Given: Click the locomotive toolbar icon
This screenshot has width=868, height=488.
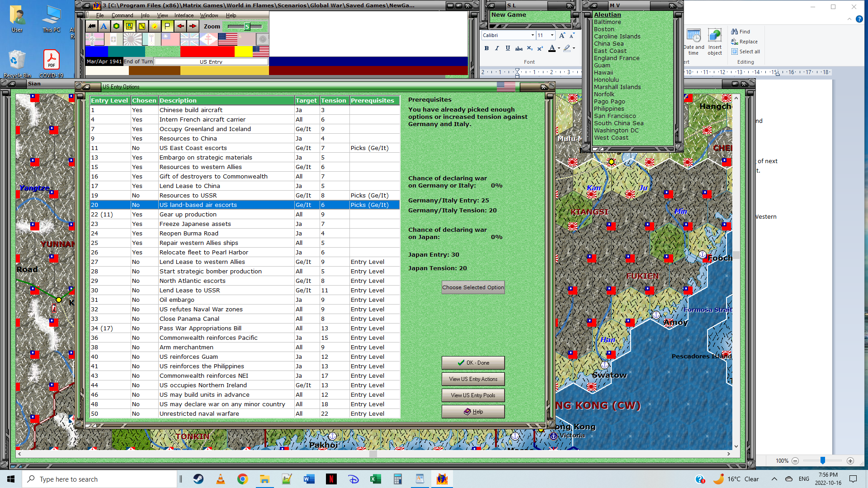Looking at the screenshot, I should coord(92,26).
